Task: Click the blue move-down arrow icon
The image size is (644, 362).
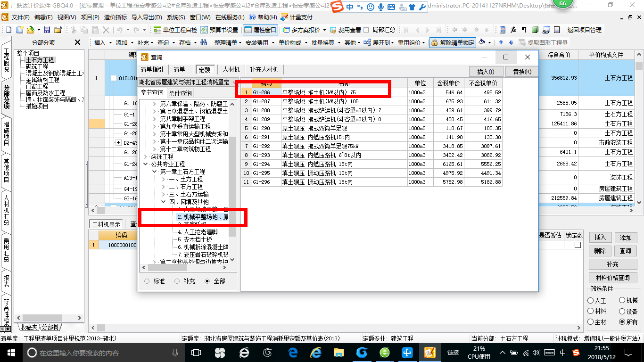Action: [x=511, y=42]
